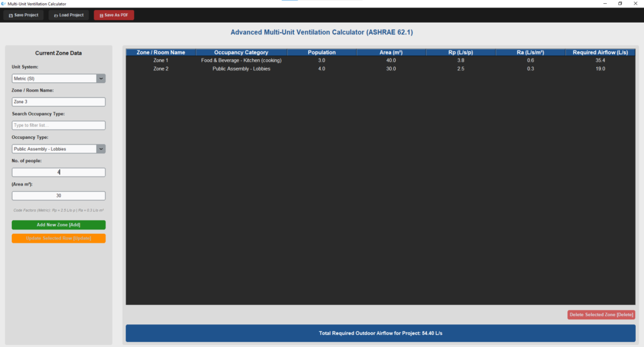Open the Public Assembly - Lobbies combo box
644x347 pixels.
[58, 149]
